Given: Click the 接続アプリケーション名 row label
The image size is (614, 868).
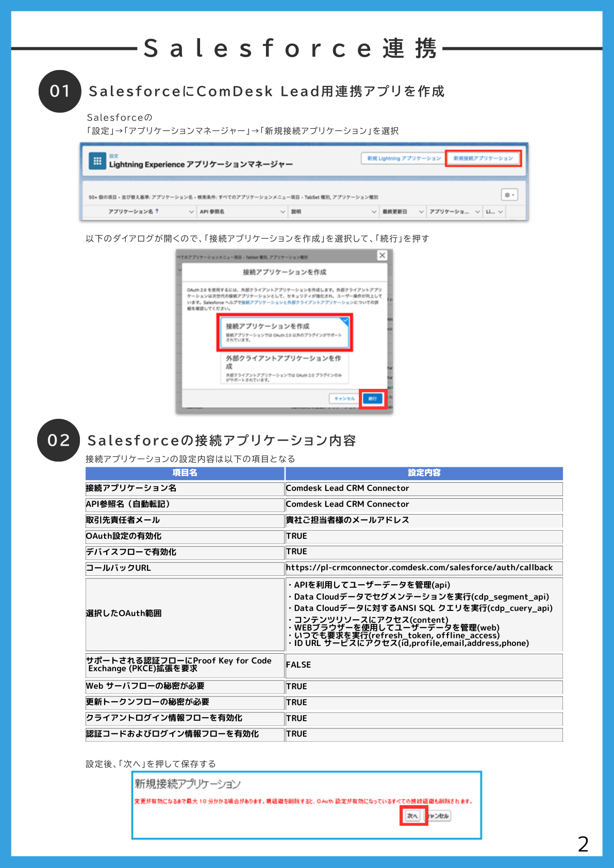Looking at the screenshot, I should point(131,488).
